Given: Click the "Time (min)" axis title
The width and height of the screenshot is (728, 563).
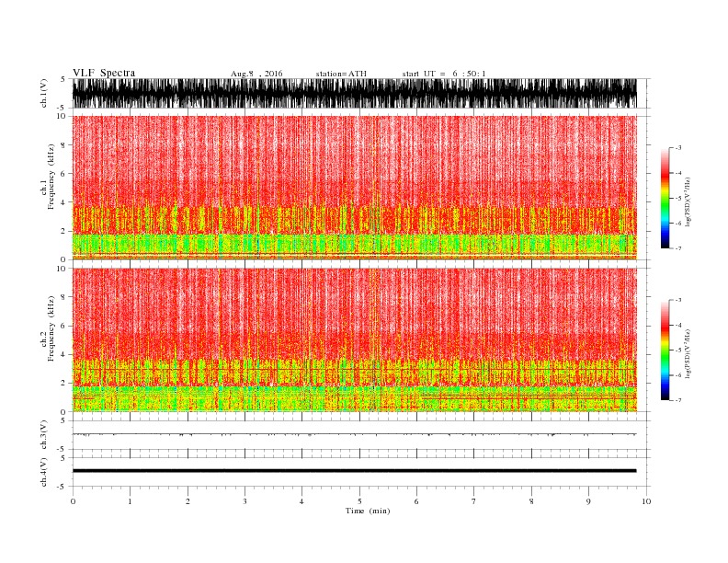Looking at the screenshot, I should click(x=368, y=511).
